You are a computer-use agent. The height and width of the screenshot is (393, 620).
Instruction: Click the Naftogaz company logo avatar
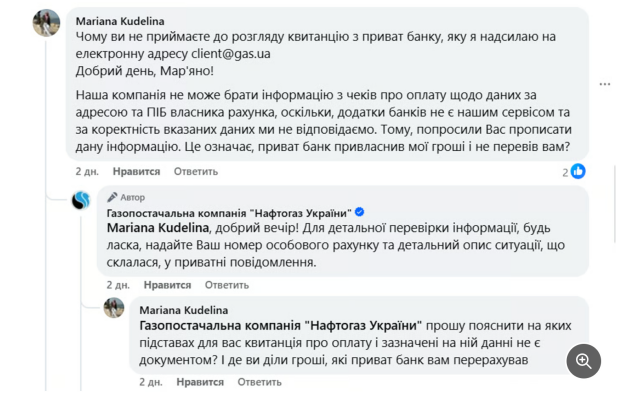click(x=81, y=200)
